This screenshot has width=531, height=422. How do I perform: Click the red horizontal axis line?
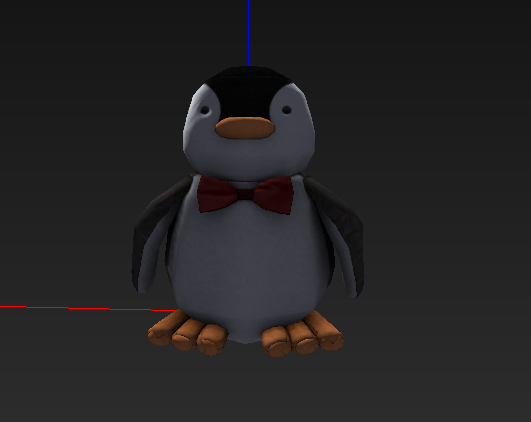(87, 308)
